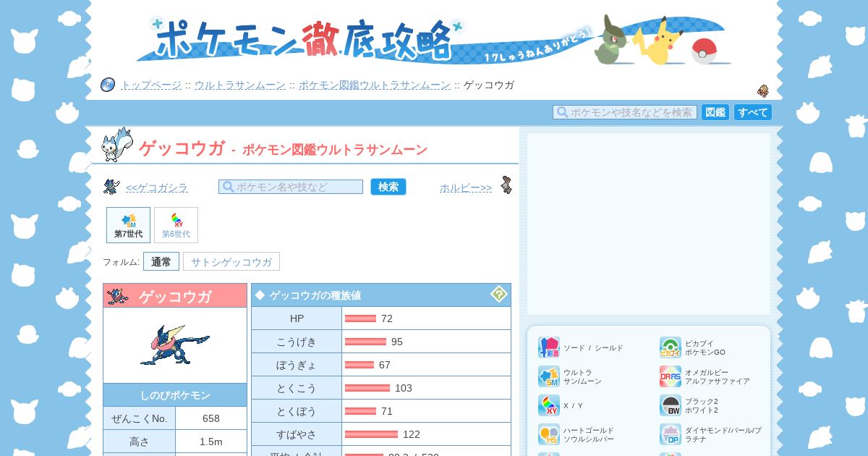The width and height of the screenshot is (868, 456).
Task: Go to previous Pokémon <<ゲコガシラ
Action: pyautogui.click(x=157, y=187)
